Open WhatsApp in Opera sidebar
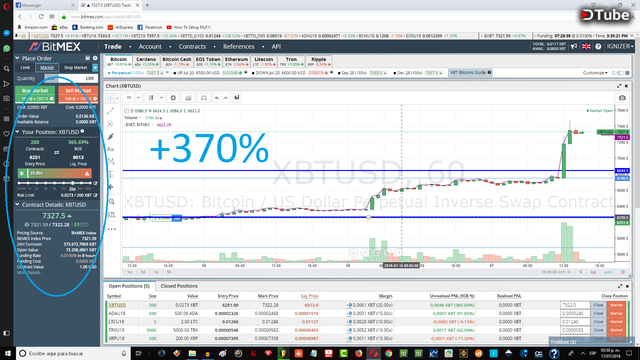The height and width of the screenshot is (360, 640). pyautogui.click(x=7, y=48)
